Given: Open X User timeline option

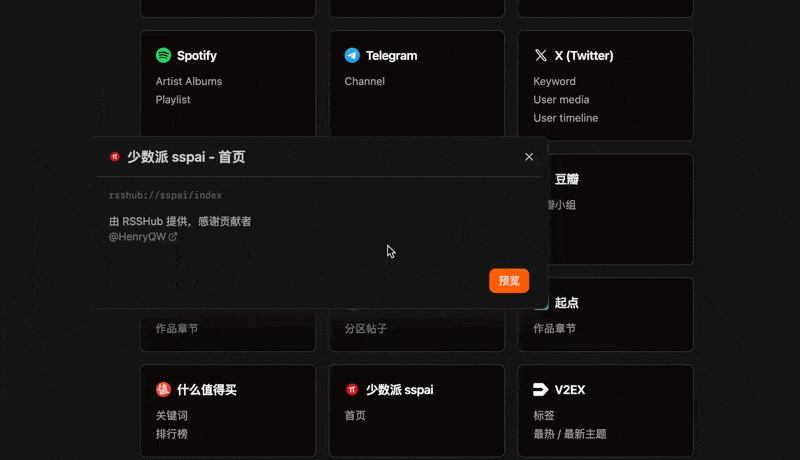Looking at the screenshot, I should pos(566,118).
